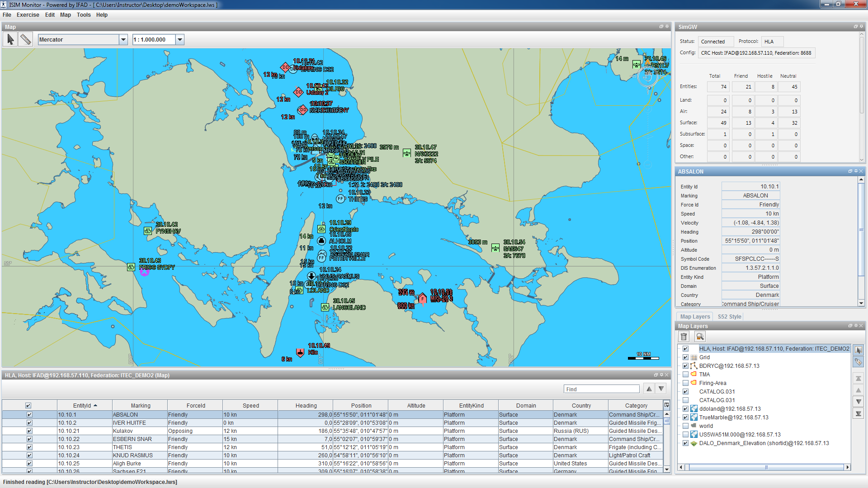Uncheck the BDRYC layer checkbox
The height and width of the screenshot is (488, 868).
[685, 366]
